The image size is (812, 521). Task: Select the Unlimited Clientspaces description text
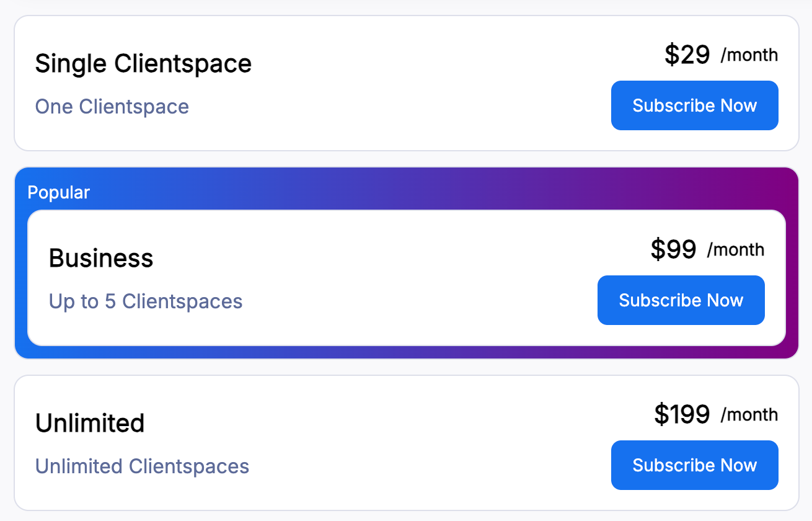(142, 466)
